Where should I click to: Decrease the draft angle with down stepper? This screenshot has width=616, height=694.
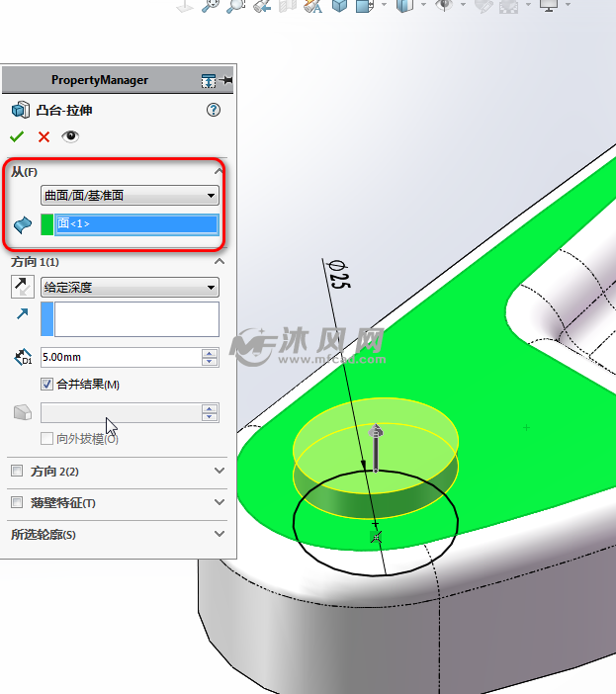click(210, 417)
